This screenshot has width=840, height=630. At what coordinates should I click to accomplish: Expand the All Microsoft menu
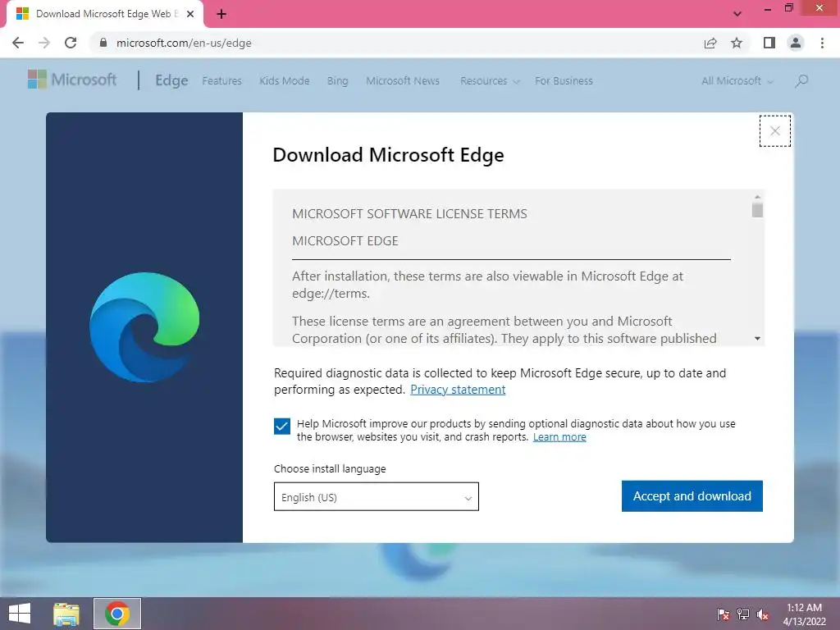click(x=737, y=81)
